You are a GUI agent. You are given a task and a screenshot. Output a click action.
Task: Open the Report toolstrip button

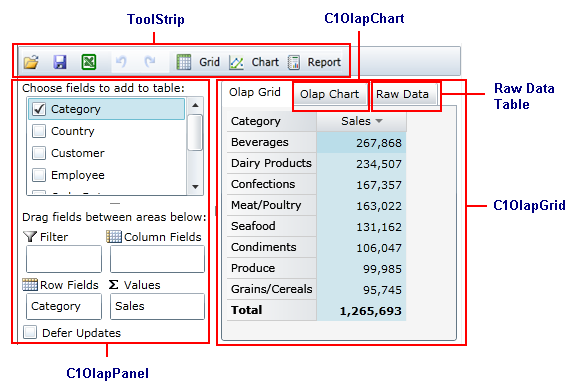(x=314, y=62)
